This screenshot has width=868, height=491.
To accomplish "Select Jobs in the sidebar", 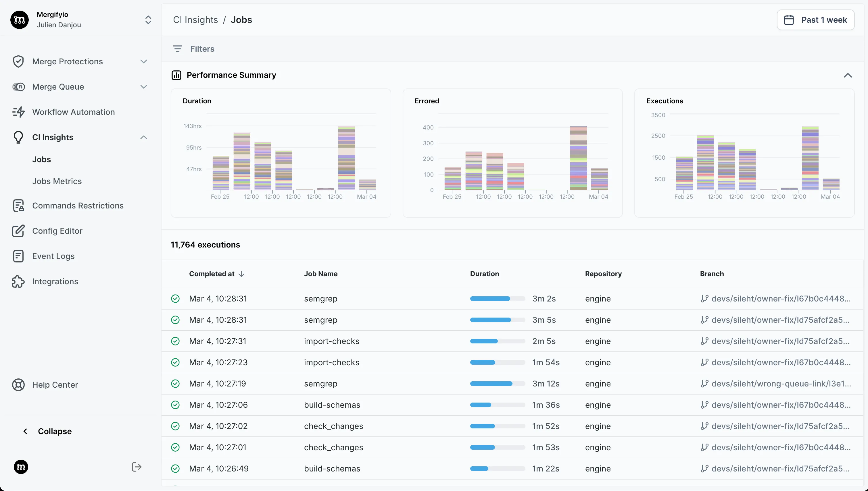I will (41, 159).
